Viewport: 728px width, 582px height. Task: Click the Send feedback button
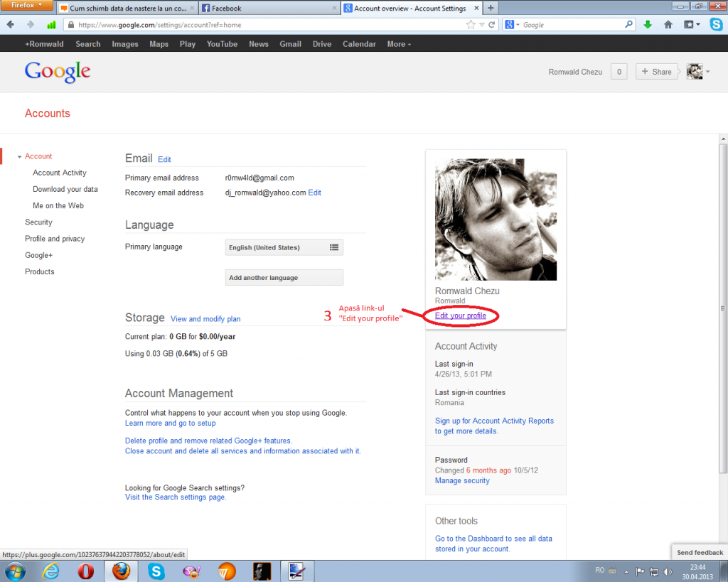tap(700, 552)
